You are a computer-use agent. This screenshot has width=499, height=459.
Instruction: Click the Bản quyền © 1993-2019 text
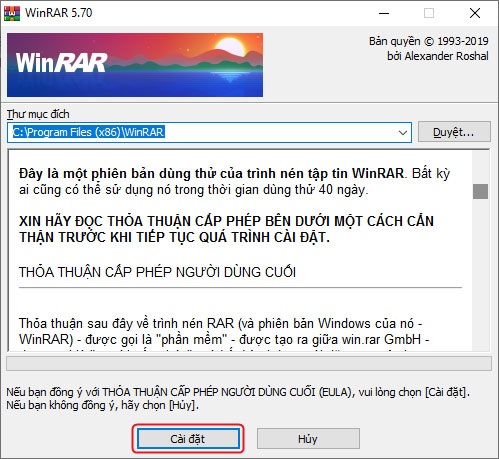pyautogui.click(x=428, y=41)
